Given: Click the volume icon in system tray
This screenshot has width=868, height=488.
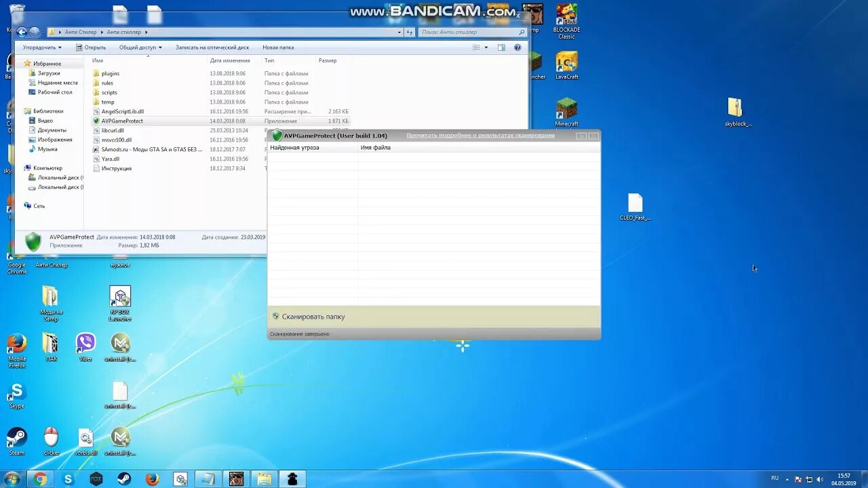Looking at the screenshot, I should click(818, 479).
